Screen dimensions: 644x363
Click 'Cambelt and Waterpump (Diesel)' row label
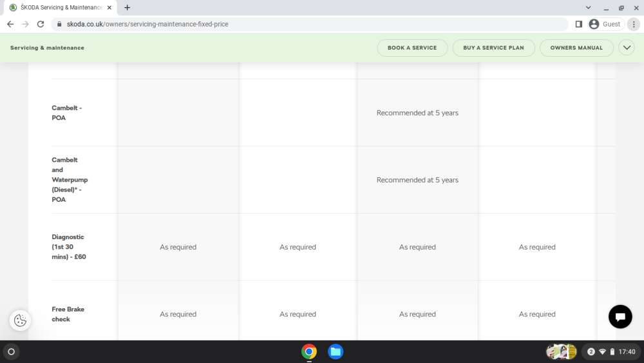pos(70,180)
